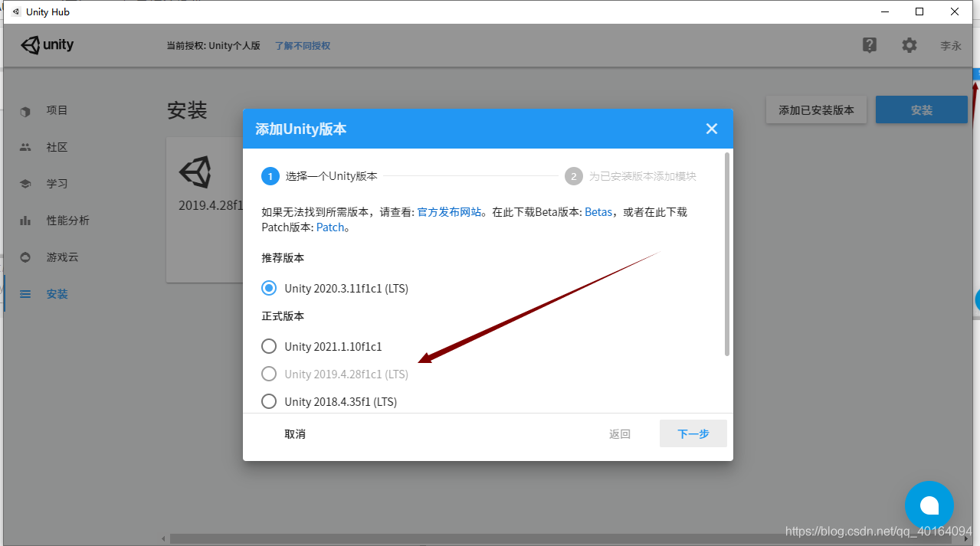Click 下一步 button in dialog
Image resolution: width=980 pixels, height=546 pixels.
693,433
